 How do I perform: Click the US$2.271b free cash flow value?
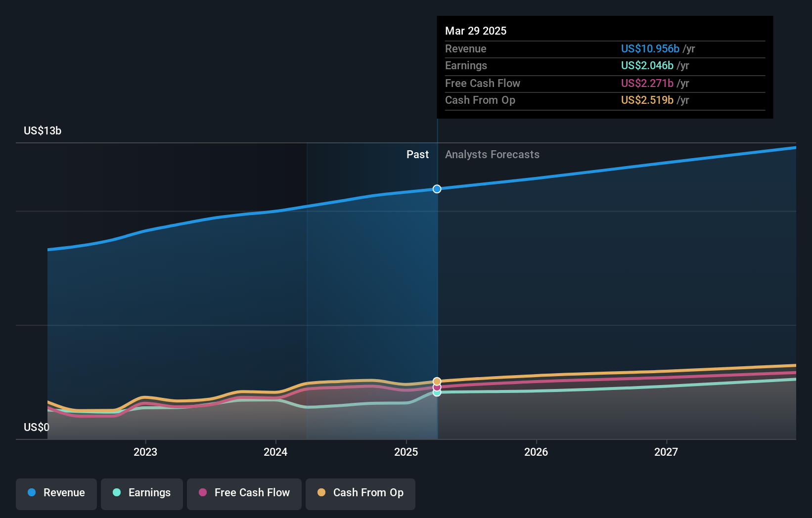coord(647,83)
